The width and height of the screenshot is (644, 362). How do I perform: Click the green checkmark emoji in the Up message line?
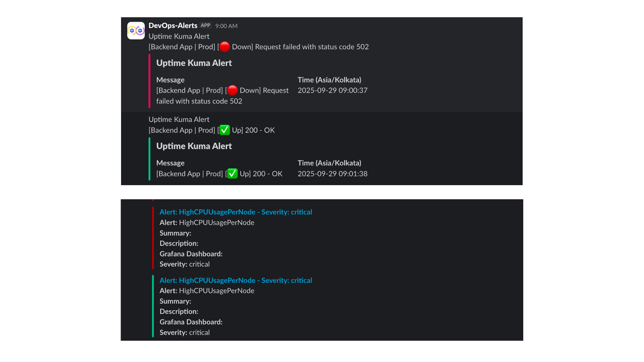tap(225, 130)
